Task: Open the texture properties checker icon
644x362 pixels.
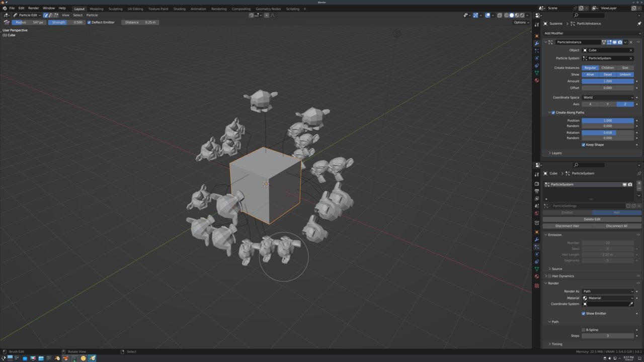Action: pos(537,286)
